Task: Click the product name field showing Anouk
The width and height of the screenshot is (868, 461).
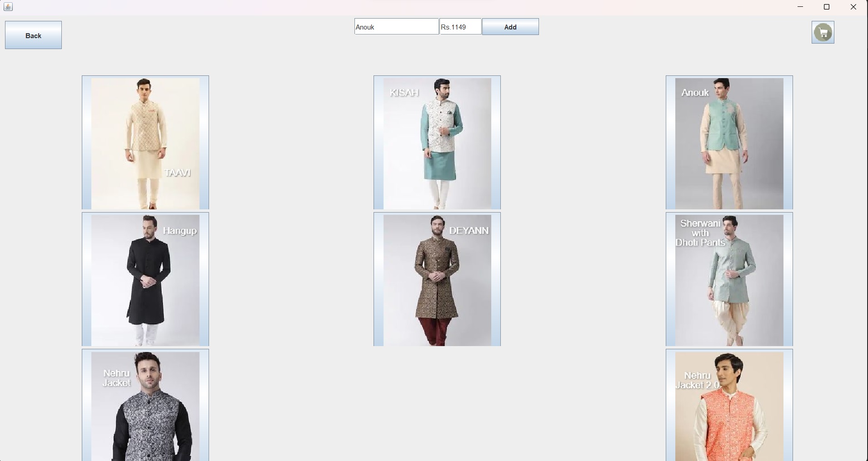Action: click(395, 26)
